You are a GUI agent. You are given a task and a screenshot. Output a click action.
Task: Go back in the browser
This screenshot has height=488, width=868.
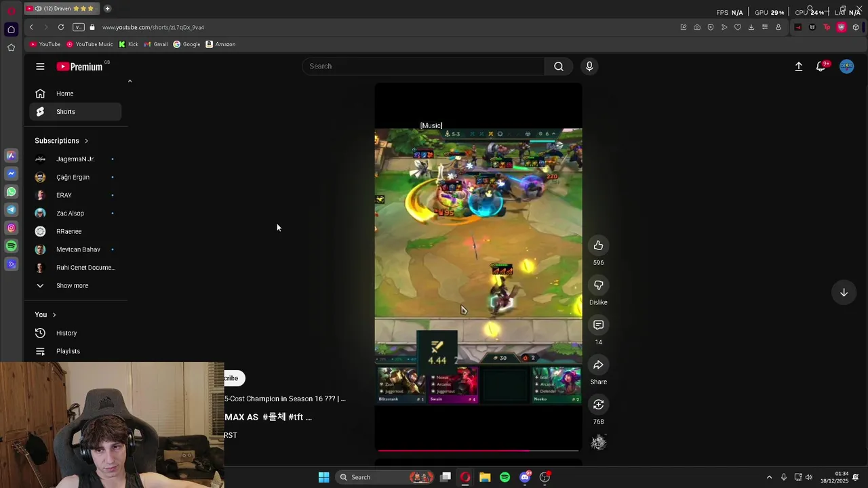point(31,27)
